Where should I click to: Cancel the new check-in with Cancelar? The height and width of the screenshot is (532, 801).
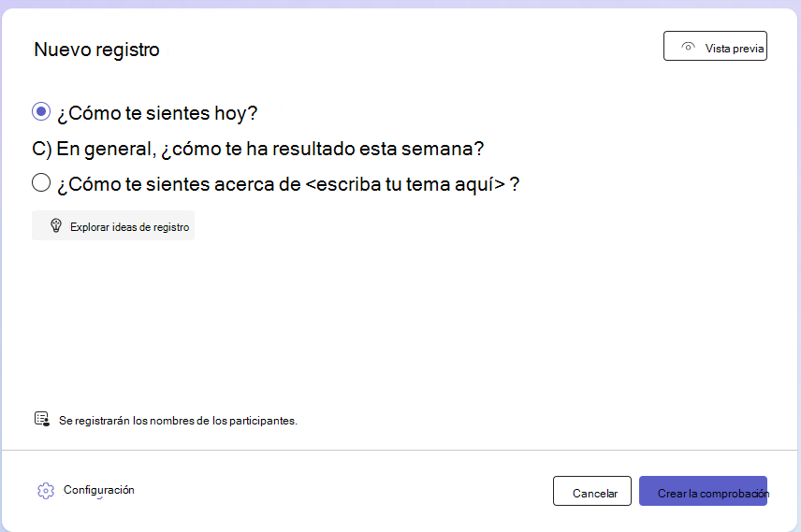pos(592,491)
